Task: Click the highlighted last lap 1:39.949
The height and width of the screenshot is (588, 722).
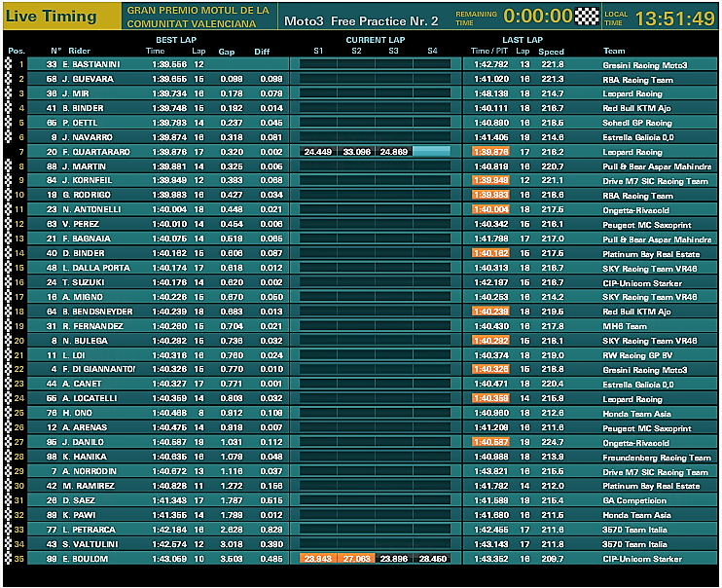Action: 490,180
